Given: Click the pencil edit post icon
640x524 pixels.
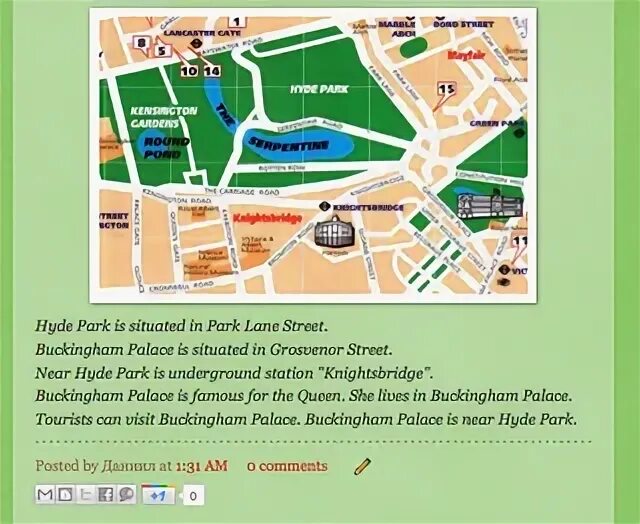Looking at the screenshot, I should pyautogui.click(x=362, y=466).
